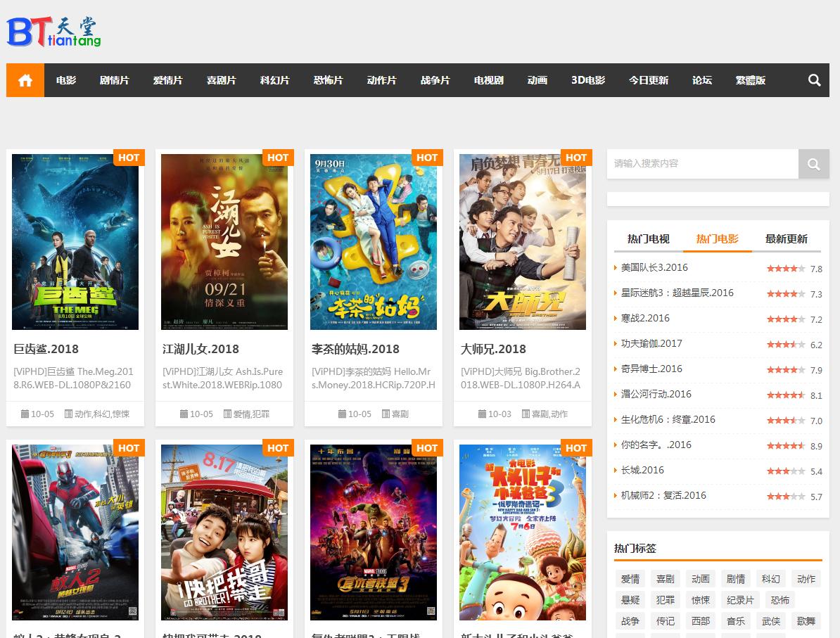Select the 传记 tag

pyautogui.click(x=666, y=621)
